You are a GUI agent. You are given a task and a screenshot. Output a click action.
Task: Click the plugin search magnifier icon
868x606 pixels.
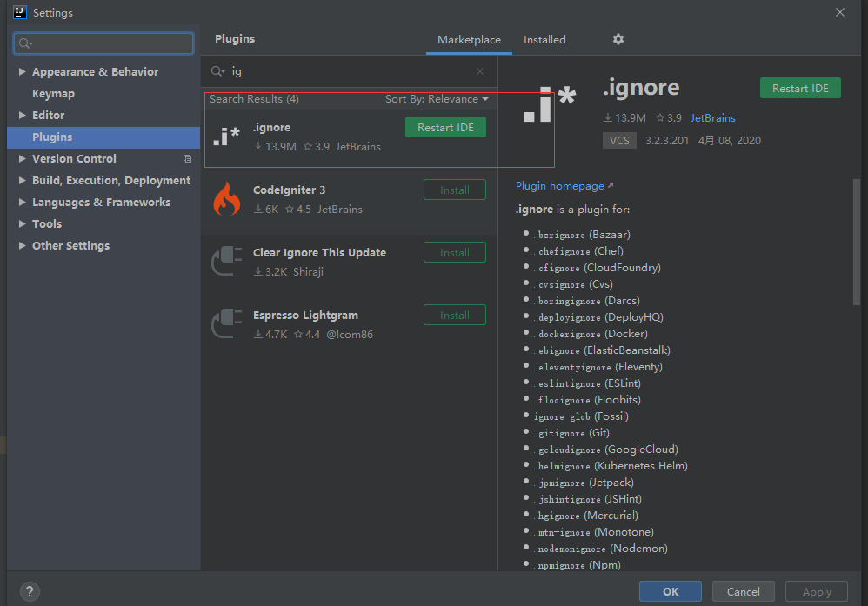(x=217, y=71)
